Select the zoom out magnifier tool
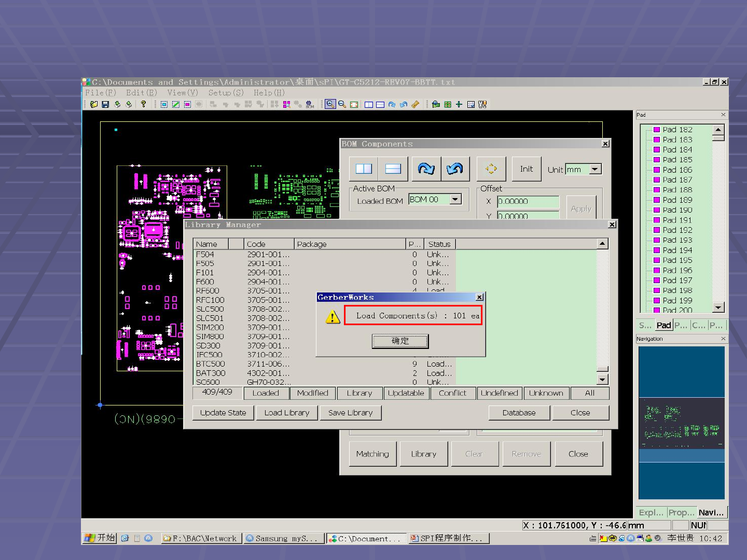The image size is (747, 560). point(342,104)
